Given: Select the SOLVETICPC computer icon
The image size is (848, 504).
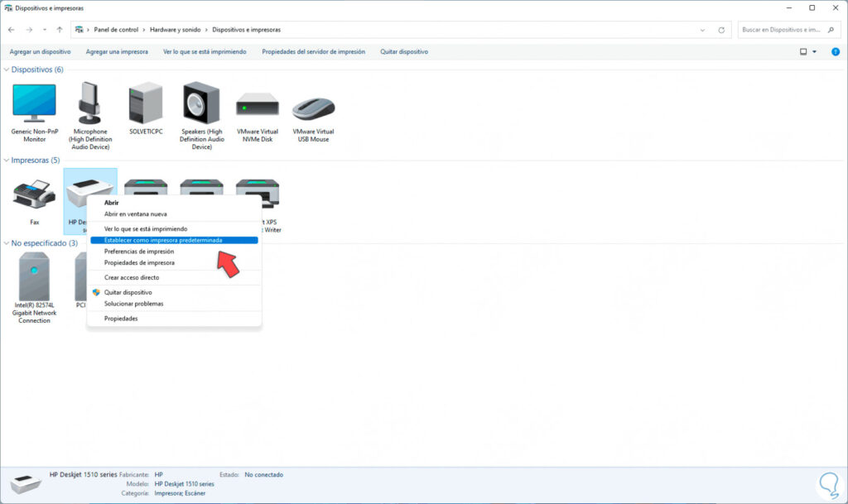Looking at the screenshot, I should [146, 108].
